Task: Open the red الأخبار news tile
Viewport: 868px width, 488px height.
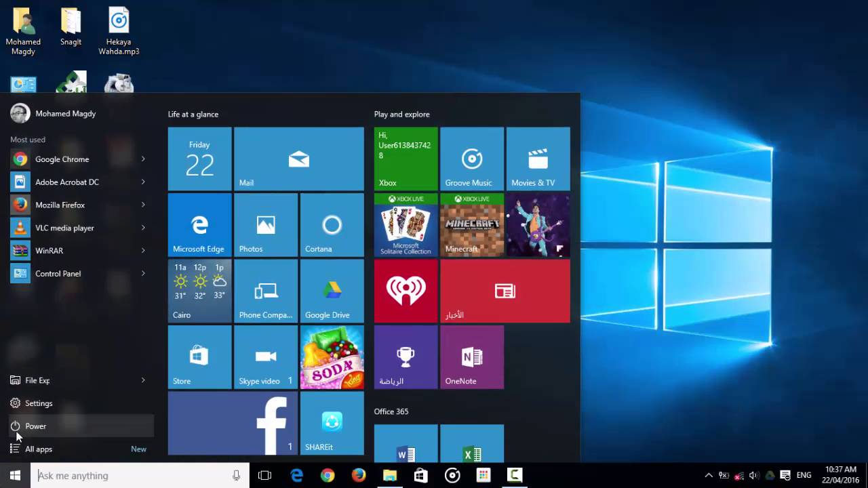Action: coord(505,291)
